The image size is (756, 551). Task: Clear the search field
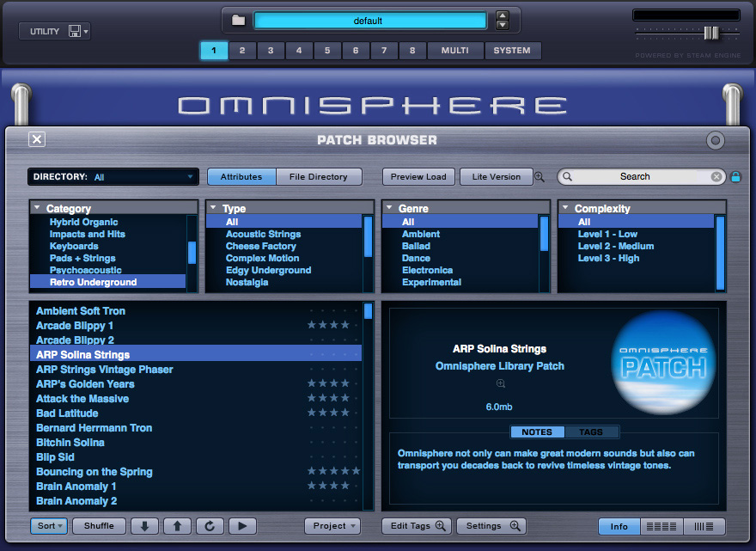click(x=716, y=176)
